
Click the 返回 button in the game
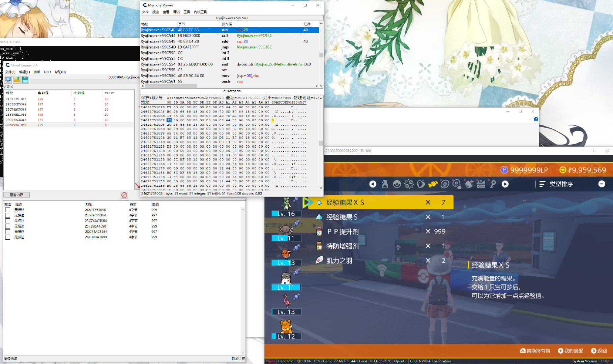coord(599,351)
